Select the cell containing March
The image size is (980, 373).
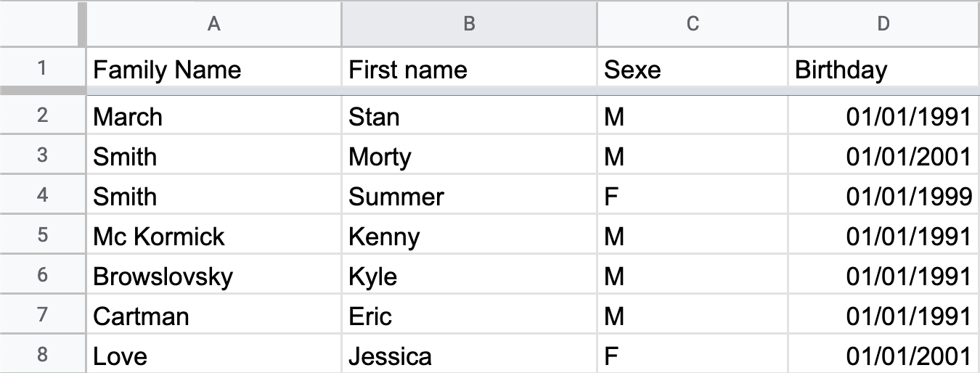click(213, 116)
